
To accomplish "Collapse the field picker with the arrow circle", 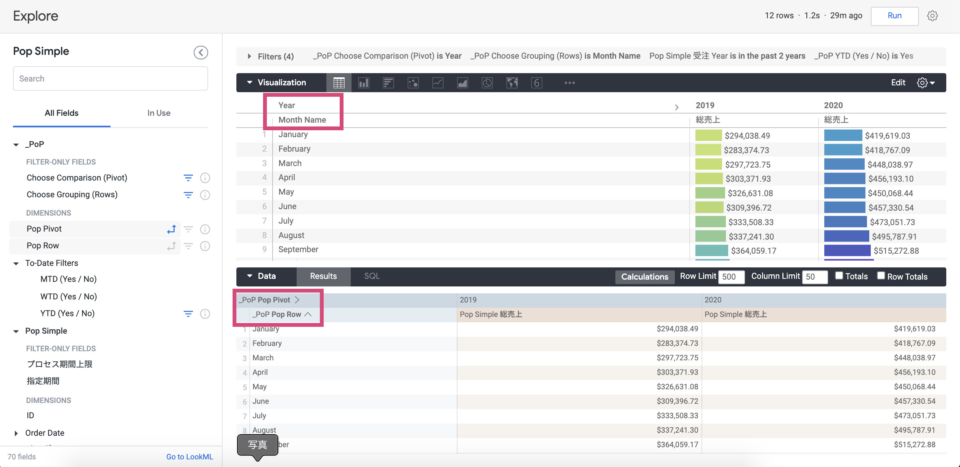I will click(201, 53).
